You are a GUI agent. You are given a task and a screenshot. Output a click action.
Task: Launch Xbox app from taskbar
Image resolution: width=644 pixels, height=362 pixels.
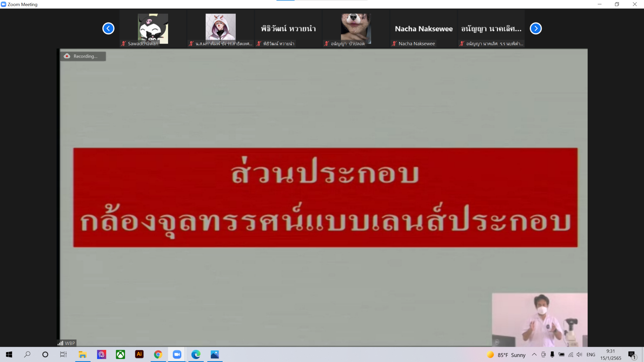pos(120,355)
